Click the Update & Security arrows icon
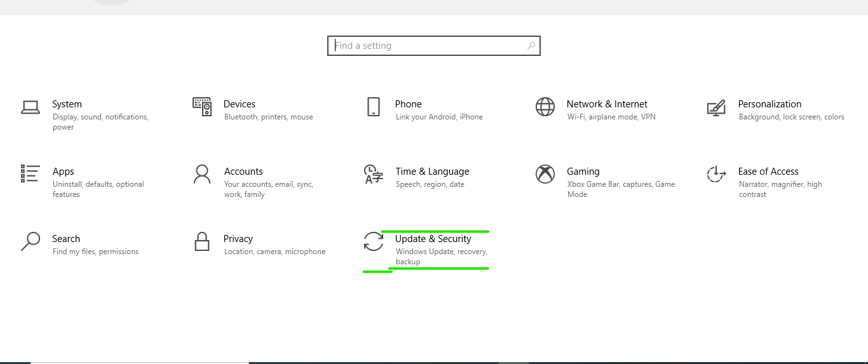The width and height of the screenshot is (868, 364). (374, 241)
